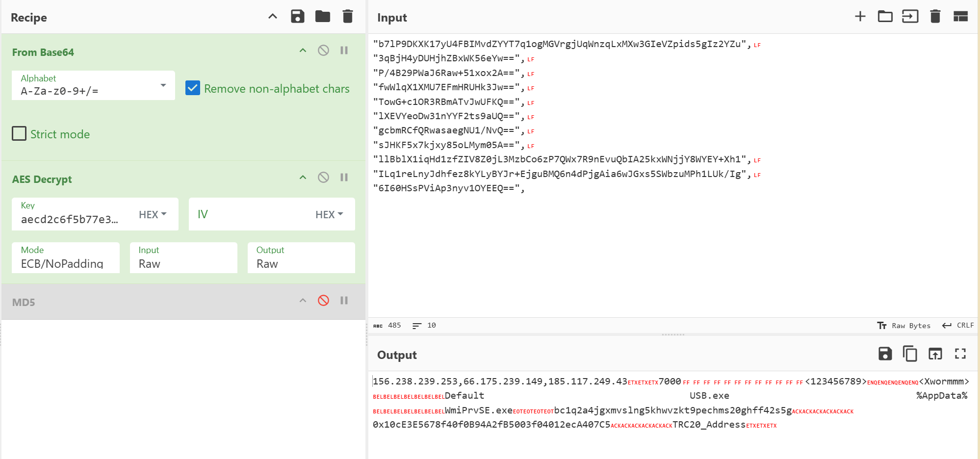Click input line "6I60HSsPViAp3nyv1OYEEQ=="

449,188
